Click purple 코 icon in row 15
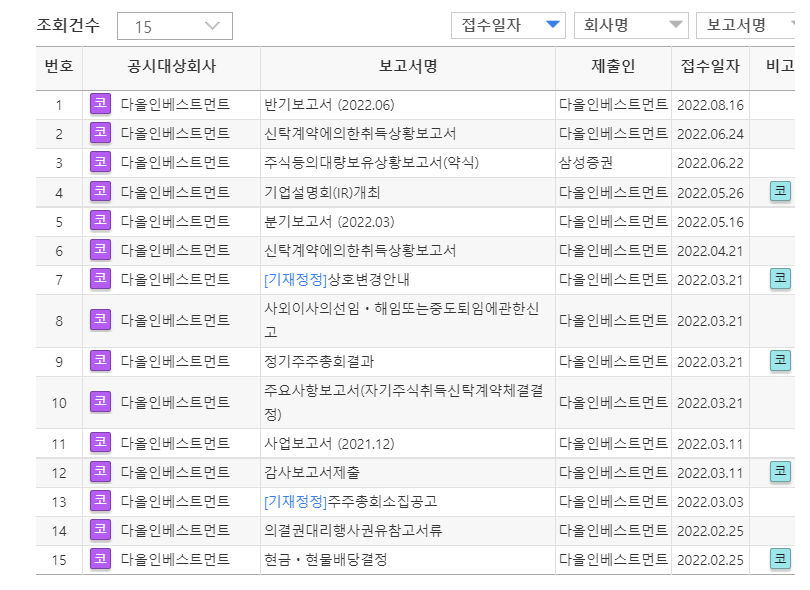 tap(100, 558)
